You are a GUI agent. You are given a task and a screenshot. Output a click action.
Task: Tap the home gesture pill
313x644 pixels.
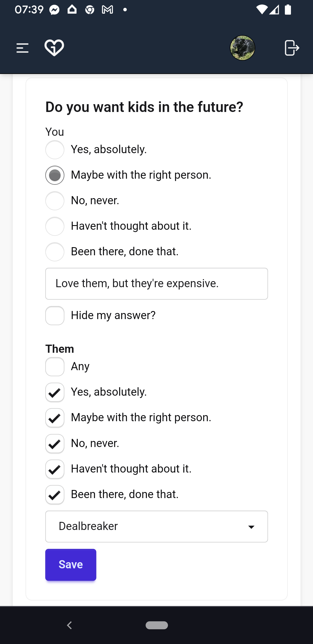pyautogui.click(x=157, y=625)
